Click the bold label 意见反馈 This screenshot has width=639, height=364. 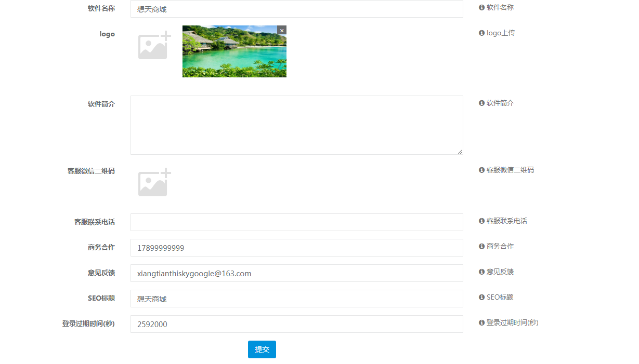(x=101, y=273)
